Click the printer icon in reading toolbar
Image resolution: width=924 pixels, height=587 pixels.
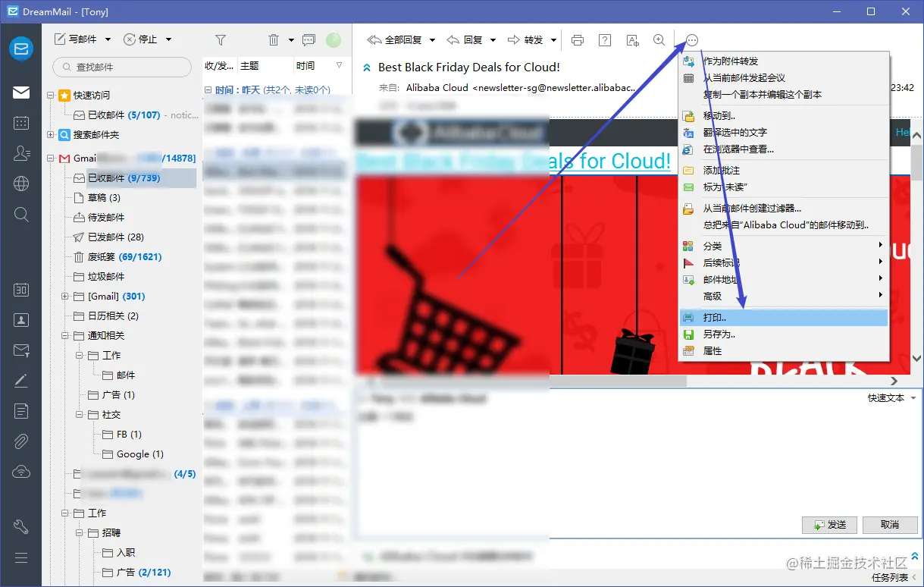pyautogui.click(x=578, y=40)
